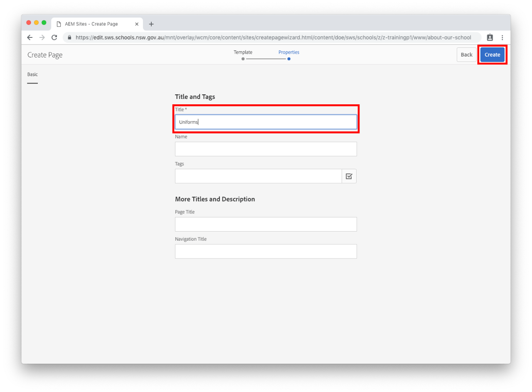This screenshot has width=532, height=392.
Task: Click the padlock site security icon
Action: pyautogui.click(x=69, y=37)
